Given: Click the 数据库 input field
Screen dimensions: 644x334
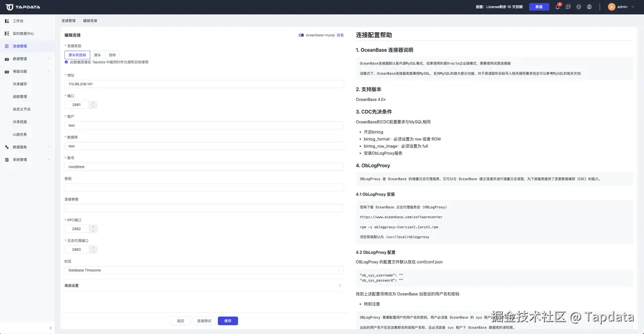Looking at the screenshot, I should pyautogui.click(x=204, y=146).
